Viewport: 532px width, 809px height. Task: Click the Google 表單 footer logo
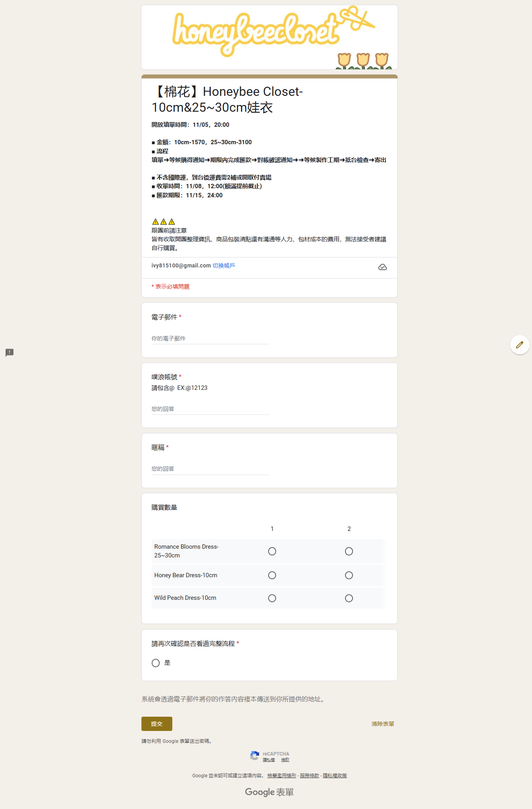pos(269,792)
